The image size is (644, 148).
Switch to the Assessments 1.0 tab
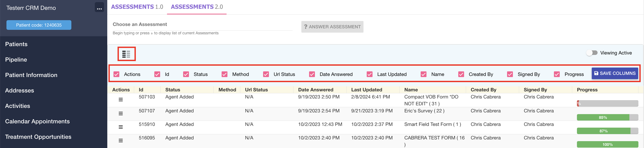[137, 7]
